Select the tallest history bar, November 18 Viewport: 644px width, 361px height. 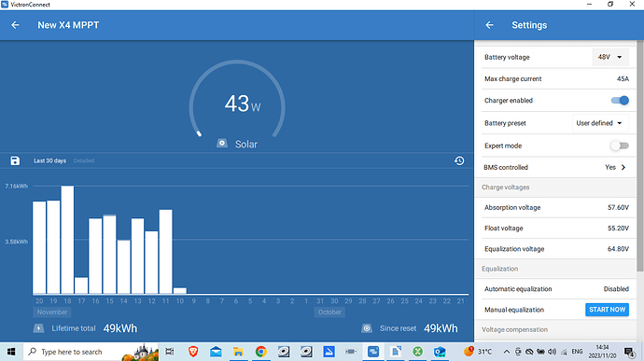[x=67, y=240]
